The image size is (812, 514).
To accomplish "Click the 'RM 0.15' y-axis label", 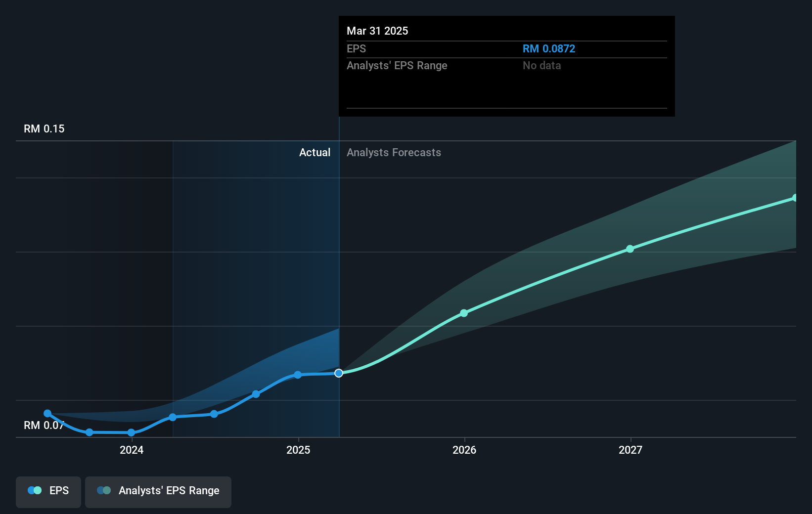I will (44, 128).
